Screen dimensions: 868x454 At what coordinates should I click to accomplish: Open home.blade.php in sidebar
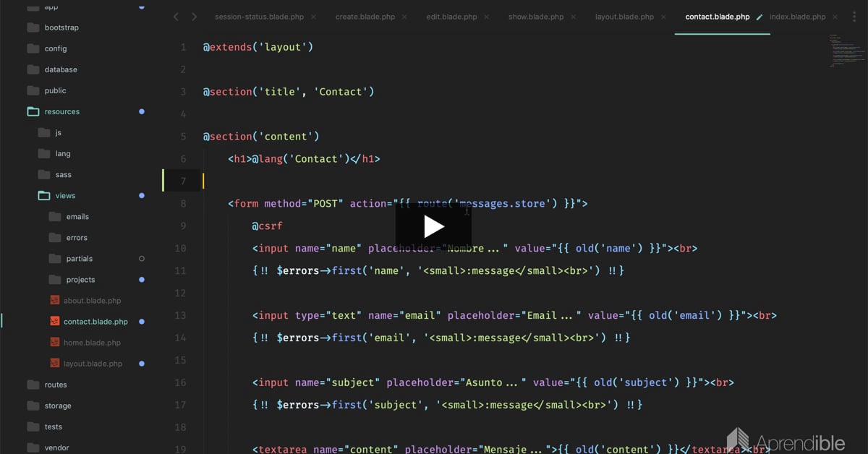coord(92,342)
